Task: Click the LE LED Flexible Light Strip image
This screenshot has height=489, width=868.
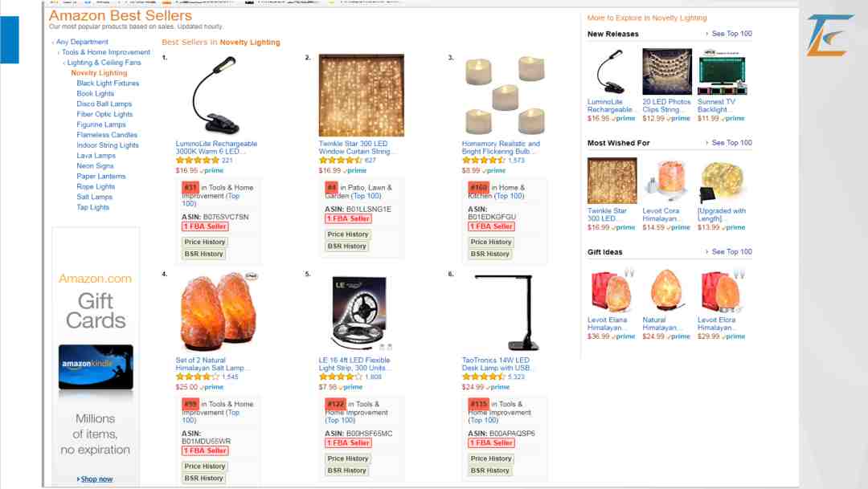Action: [361, 312]
